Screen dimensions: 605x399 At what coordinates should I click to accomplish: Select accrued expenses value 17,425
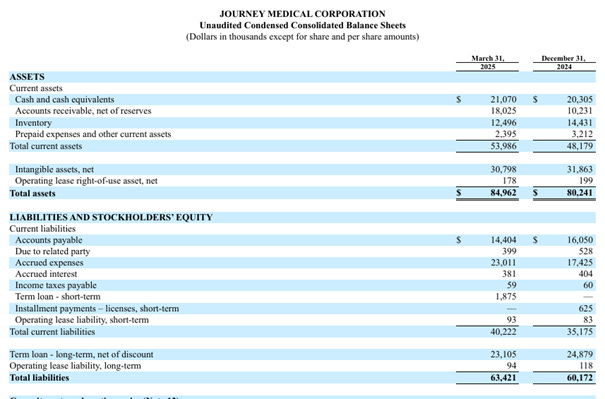coord(580,263)
